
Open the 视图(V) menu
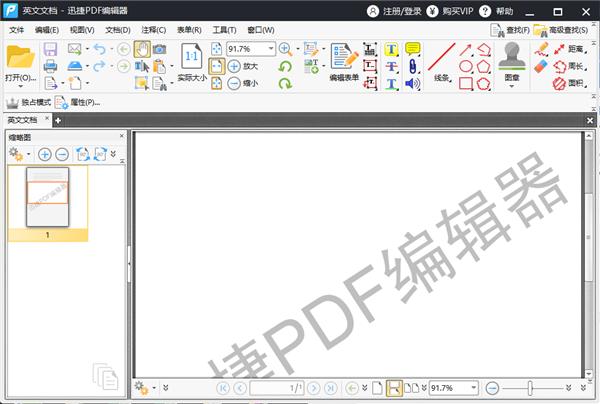tap(82, 30)
